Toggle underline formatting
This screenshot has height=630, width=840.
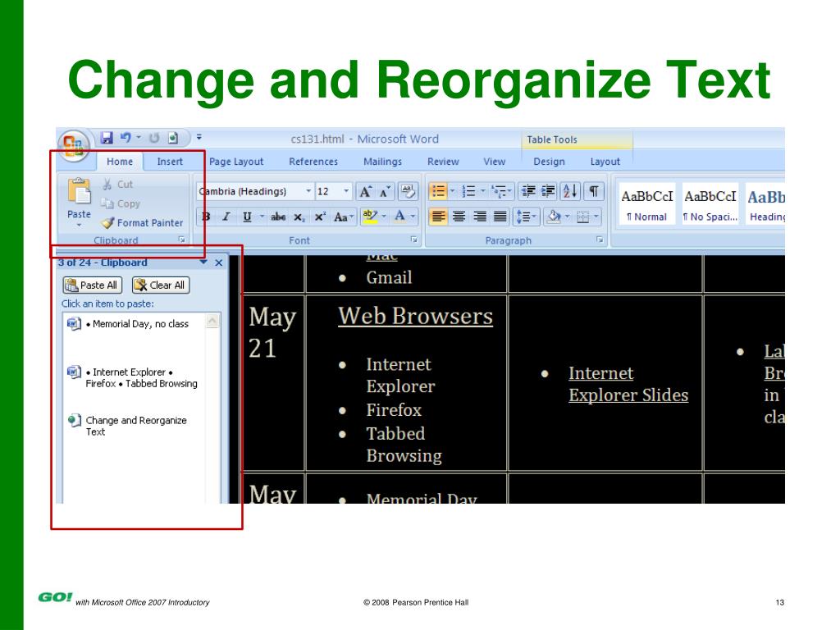point(247,217)
